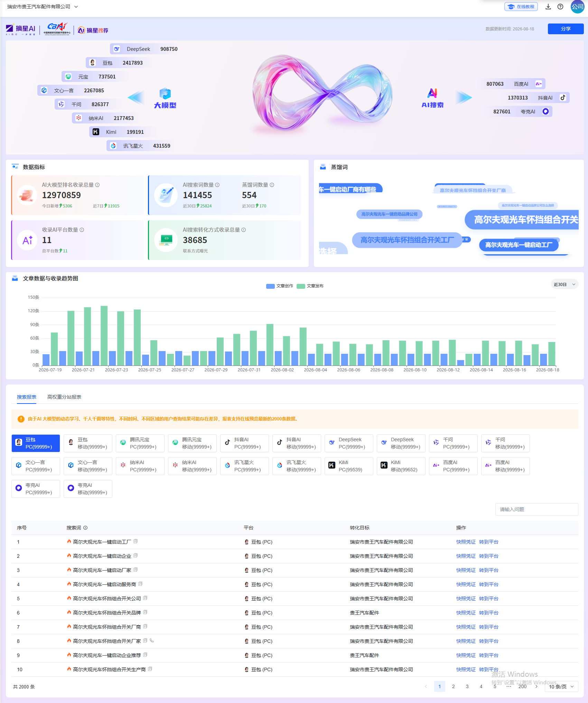Image resolution: width=588 pixels, height=703 pixels.
Task: Jump to last page 200
Action: pyautogui.click(x=523, y=687)
